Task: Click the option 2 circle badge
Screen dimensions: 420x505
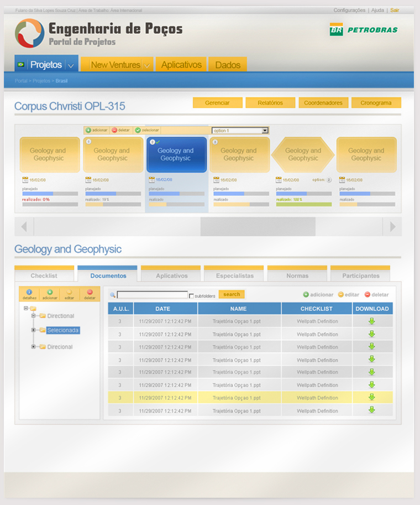Action: (x=329, y=180)
